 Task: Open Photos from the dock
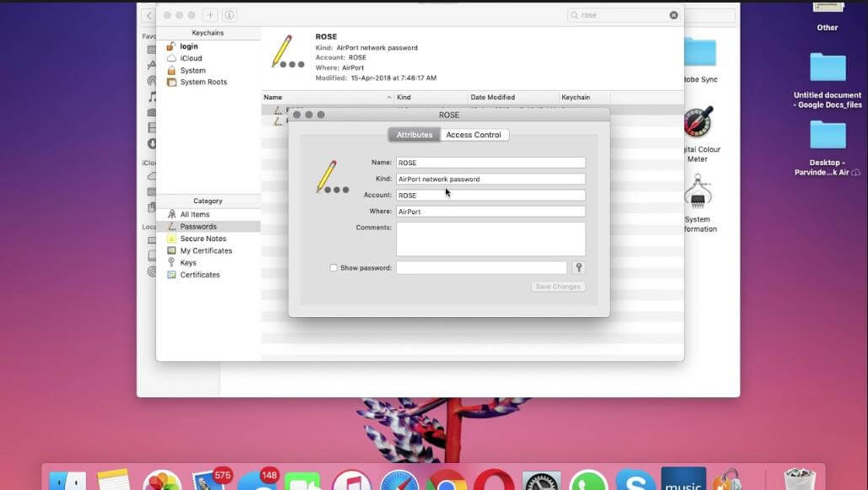point(162,480)
